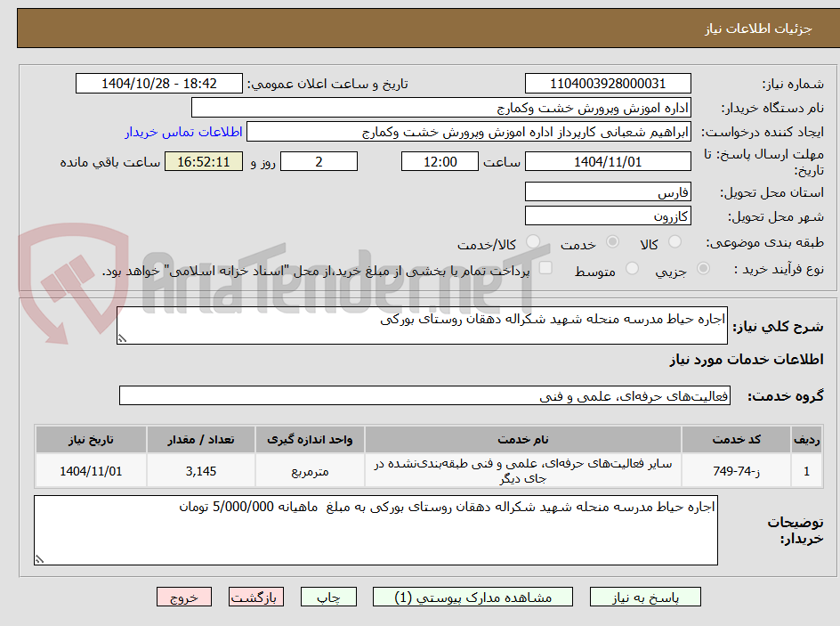Open مشاهده مدارک پیوستی (1) button

tap(472, 597)
